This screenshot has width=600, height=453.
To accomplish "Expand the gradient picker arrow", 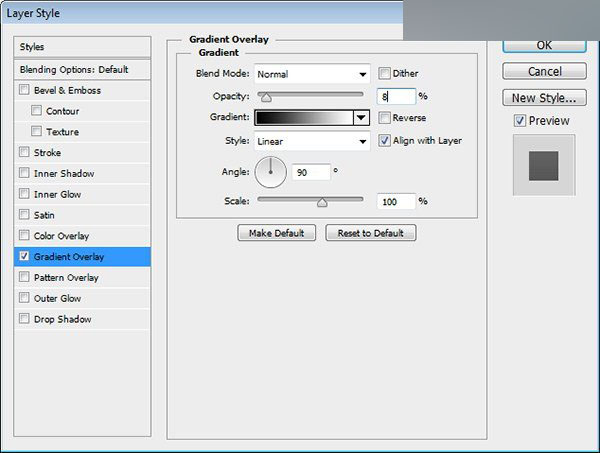I will 361,117.
